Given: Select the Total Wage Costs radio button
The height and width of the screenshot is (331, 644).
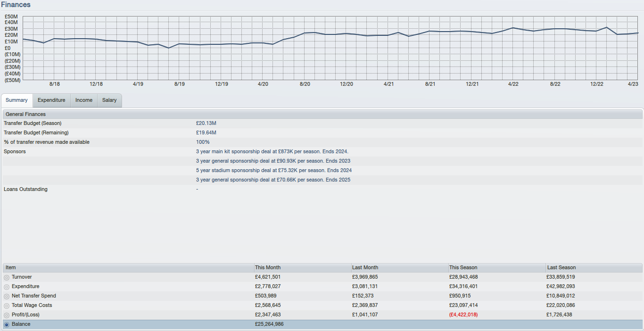Looking at the screenshot, I should point(7,306).
